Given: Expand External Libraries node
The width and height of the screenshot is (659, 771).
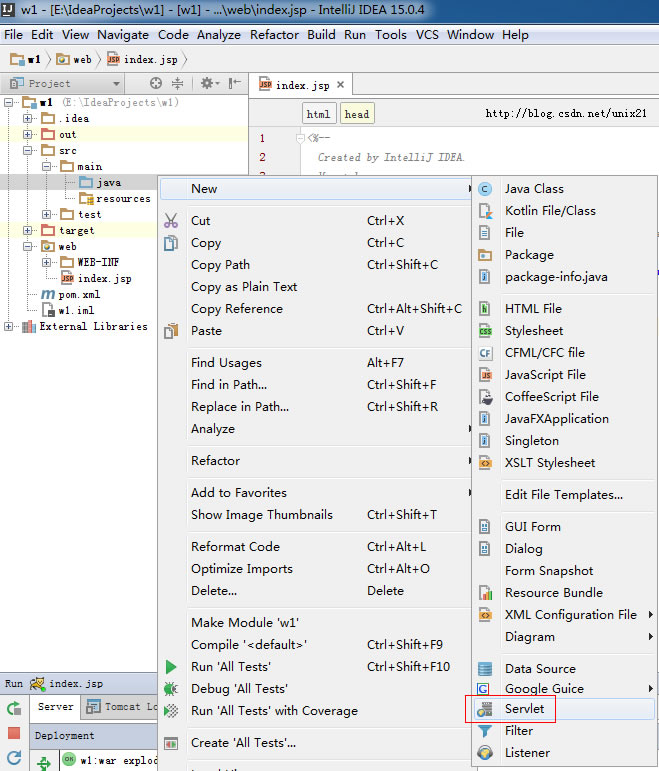Looking at the screenshot, I should (8, 326).
